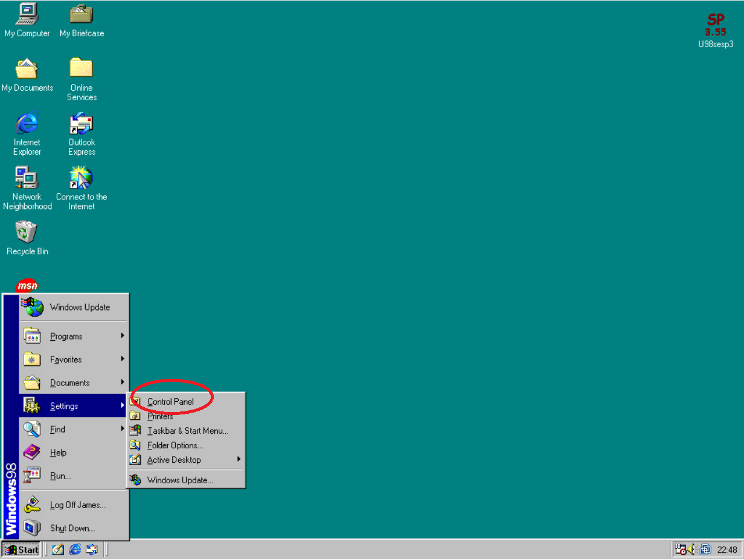744x560 pixels.
Task: Open the My Computer desktop icon
Action: (x=27, y=14)
